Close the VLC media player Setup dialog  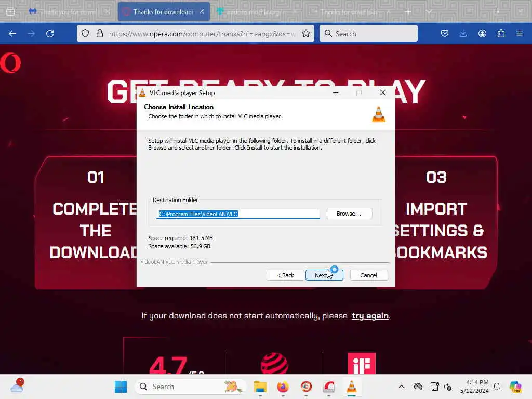click(x=383, y=92)
